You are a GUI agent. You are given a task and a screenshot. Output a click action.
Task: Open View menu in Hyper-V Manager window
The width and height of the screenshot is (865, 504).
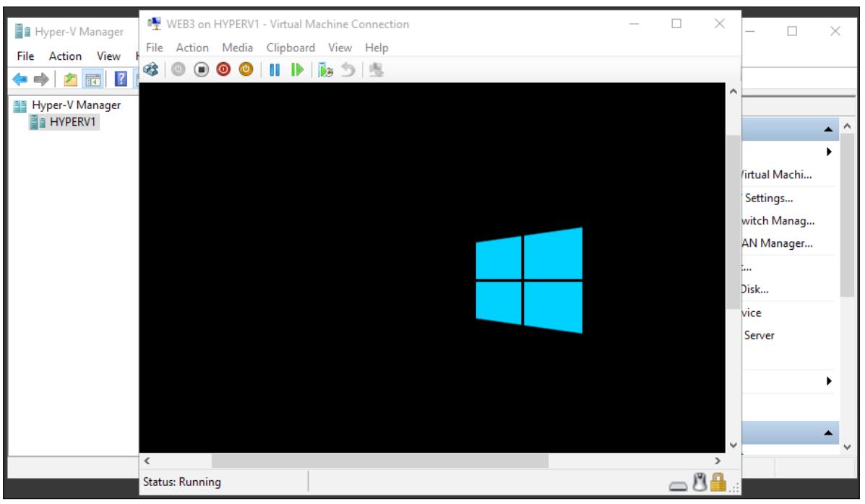coord(108,56)
